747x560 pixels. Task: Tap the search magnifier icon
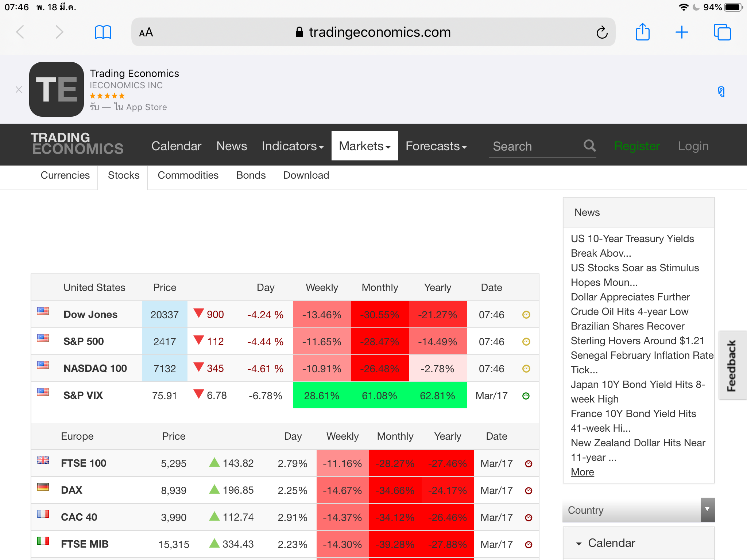click(x=589, y=146)
